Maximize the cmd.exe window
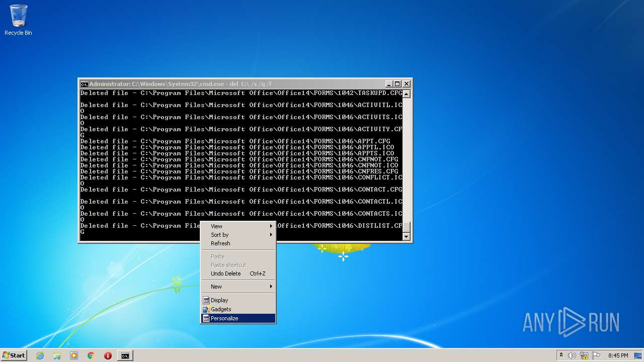Viewport: 644px width, 362px height. point(397,84)
